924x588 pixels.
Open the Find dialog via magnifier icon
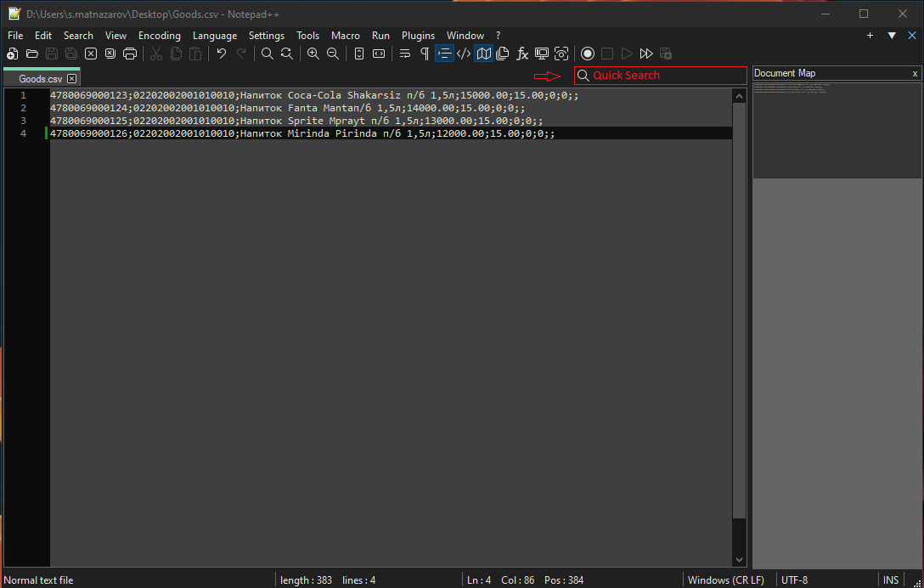pos(267,54)
